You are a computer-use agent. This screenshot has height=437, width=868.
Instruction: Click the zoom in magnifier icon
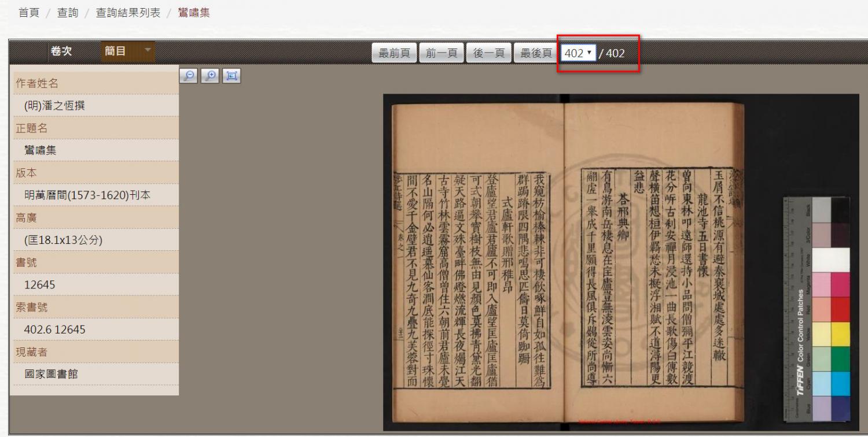click(x=210, y=76)
